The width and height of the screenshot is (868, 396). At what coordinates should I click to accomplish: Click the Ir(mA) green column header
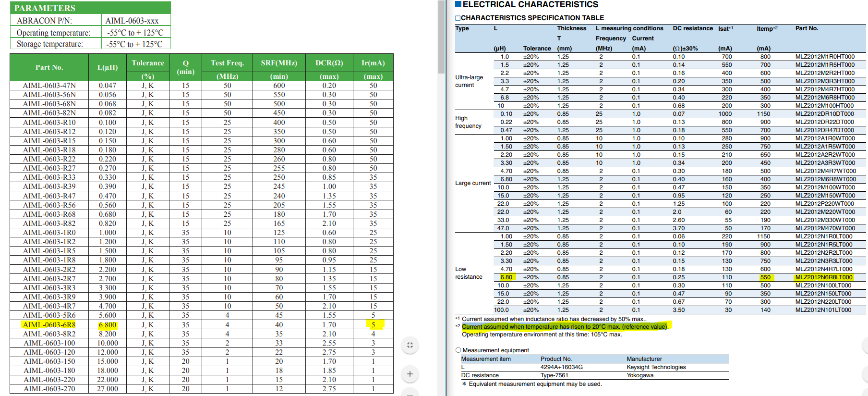[x=373, y=63]
